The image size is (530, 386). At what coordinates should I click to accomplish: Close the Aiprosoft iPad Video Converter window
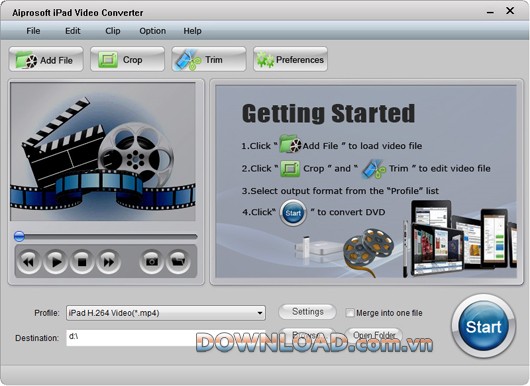[x=510, y=11]
